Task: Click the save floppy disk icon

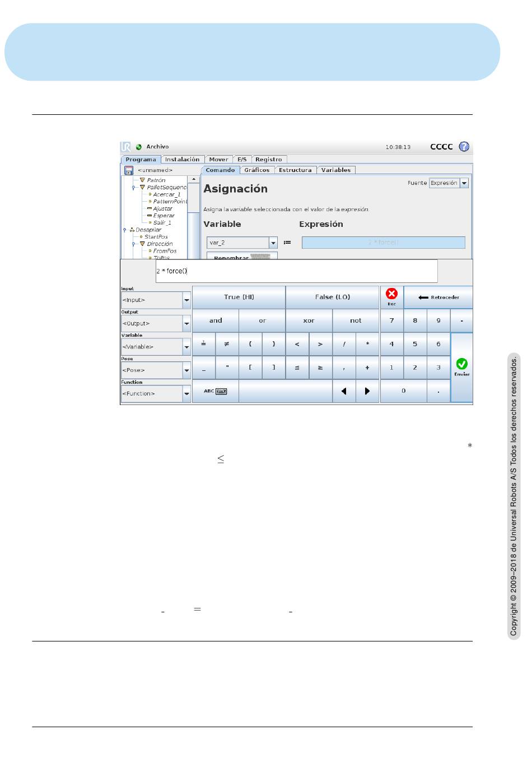Action: (x=129, y=170)
